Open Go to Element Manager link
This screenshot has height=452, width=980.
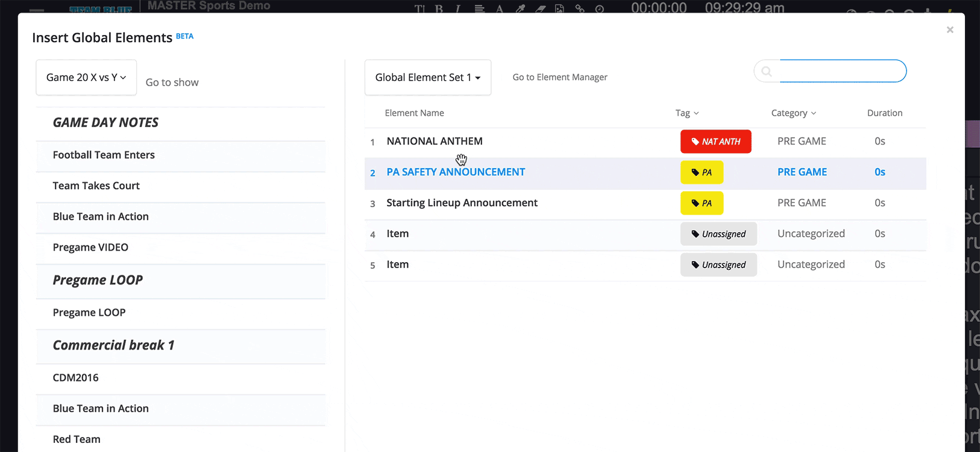click(559, 77)
